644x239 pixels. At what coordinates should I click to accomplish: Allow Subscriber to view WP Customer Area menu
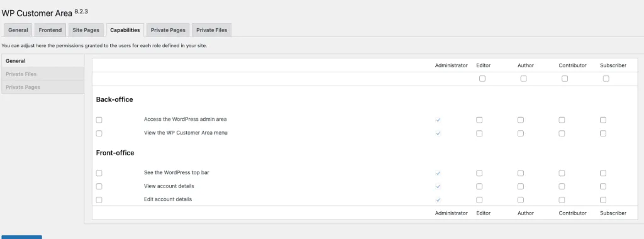[603, 133]
